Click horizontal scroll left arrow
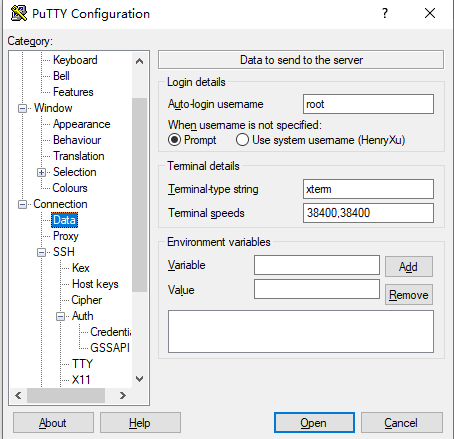 coord(18,396)
